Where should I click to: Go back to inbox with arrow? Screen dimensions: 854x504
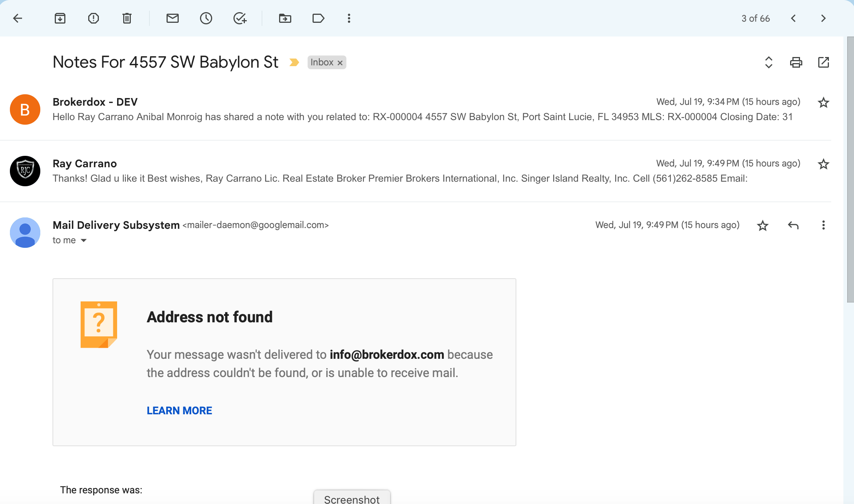pos(17,18)
